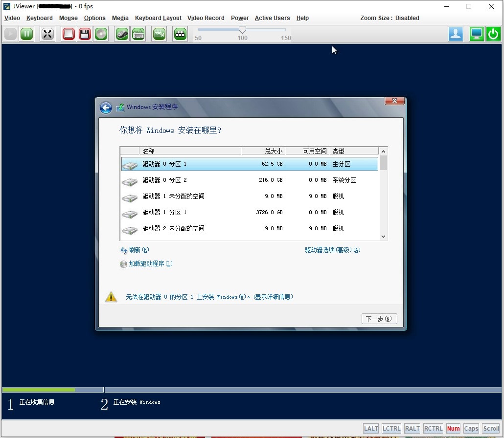504x438 pixels.
Task: Open the Media menu
Action: coord(120,18)
